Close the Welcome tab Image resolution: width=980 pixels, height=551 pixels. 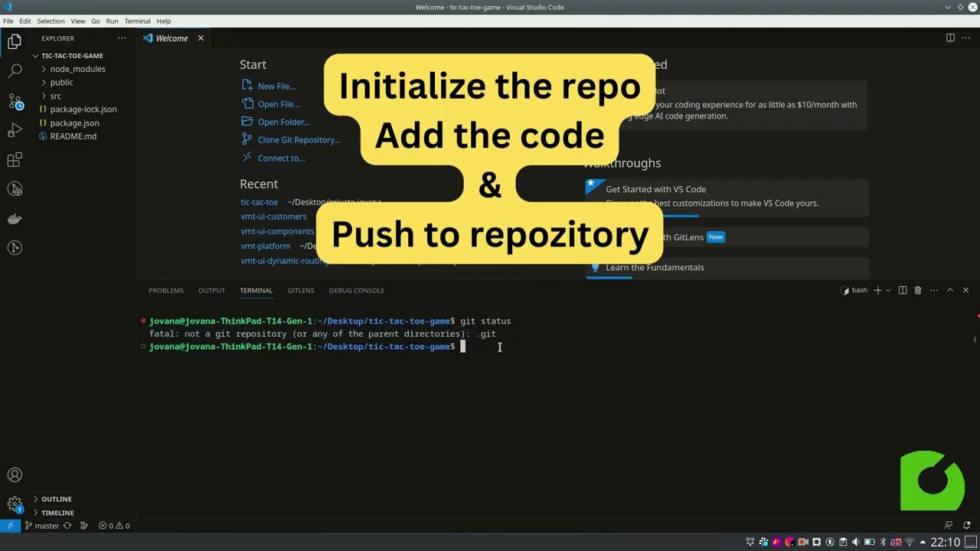[x=201, y=38]
